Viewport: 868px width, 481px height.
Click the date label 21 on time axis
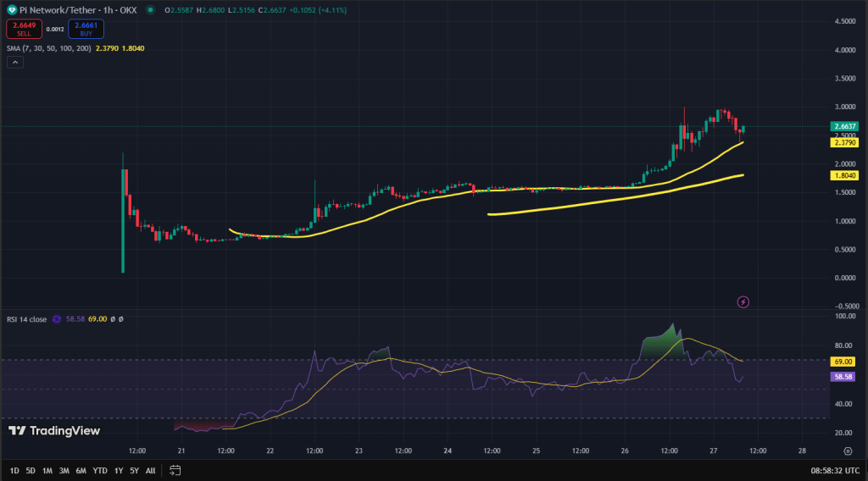(181, 451)
